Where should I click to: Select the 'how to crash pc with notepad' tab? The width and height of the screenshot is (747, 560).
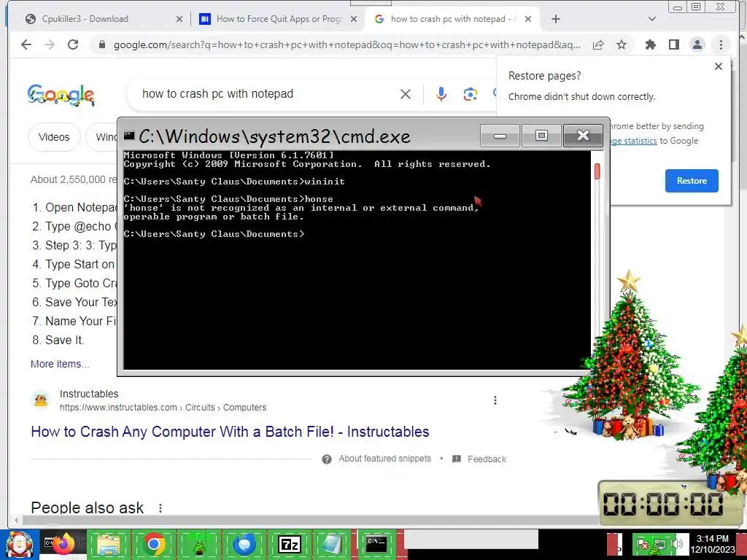[x=450, y=19]
